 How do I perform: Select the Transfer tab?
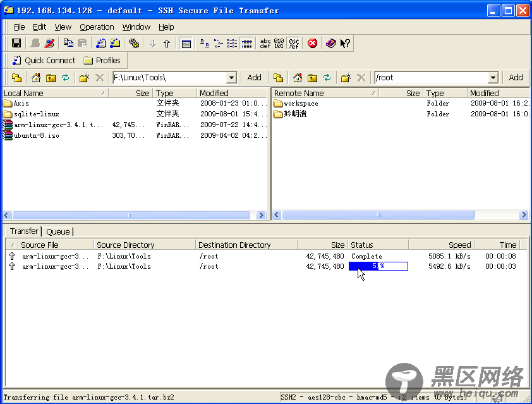24,231
